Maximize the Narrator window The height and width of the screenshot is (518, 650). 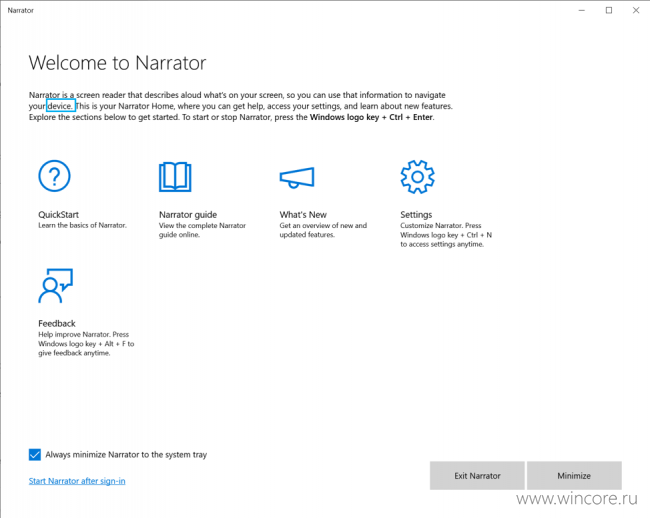point(609,10)
